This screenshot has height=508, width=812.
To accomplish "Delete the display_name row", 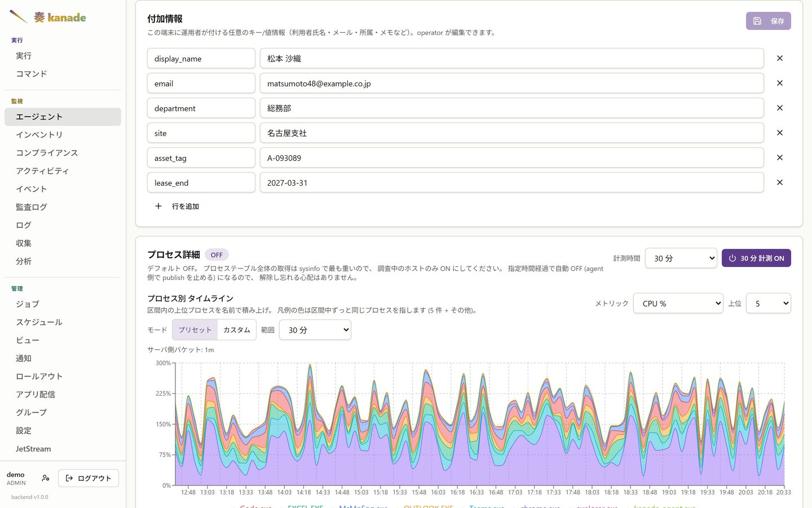I will coord(780,58).
